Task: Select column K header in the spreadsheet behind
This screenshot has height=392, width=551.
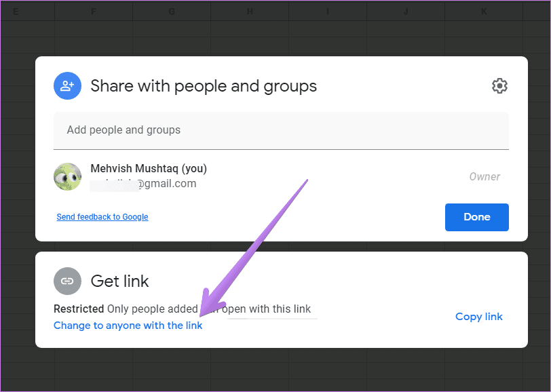Action: point(484,12)
